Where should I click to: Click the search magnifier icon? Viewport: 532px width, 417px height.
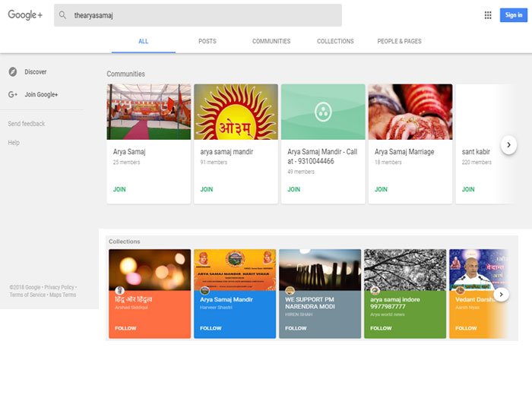(x=62, y=15)
